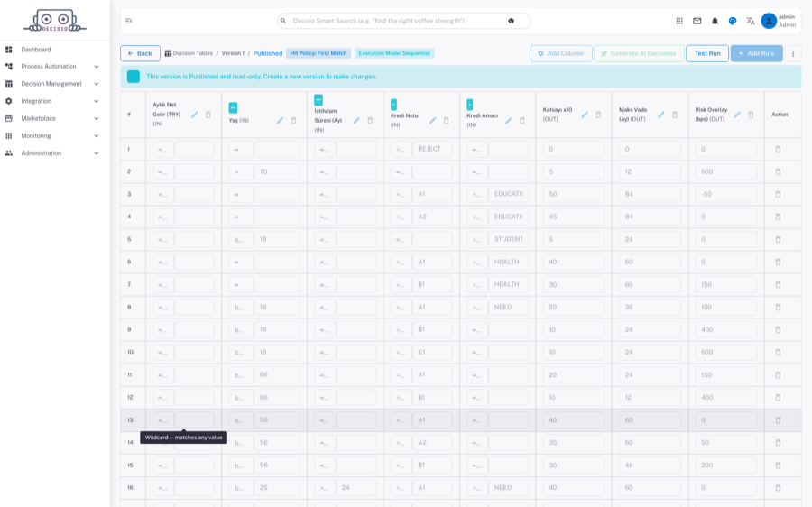Edit the Yaş column with pencil icon
812x507 pixels.
(280, 121)
